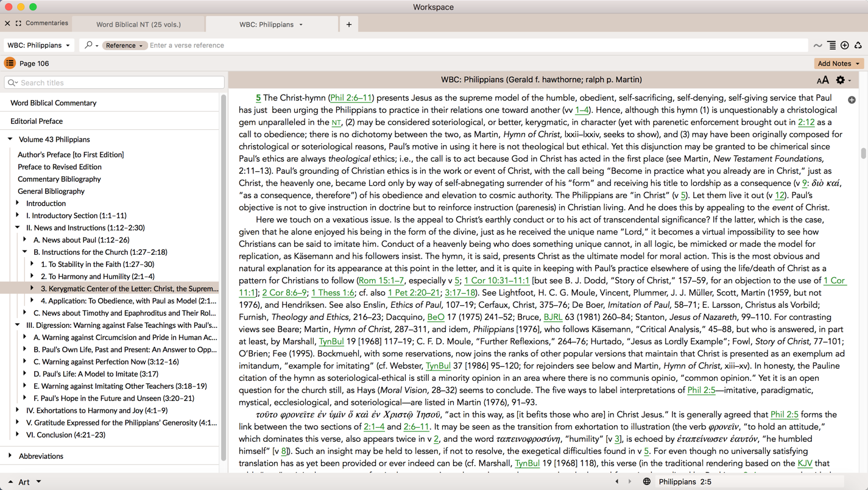
Task: Expand the Abbreviations section
Action: tap(10, 456)
